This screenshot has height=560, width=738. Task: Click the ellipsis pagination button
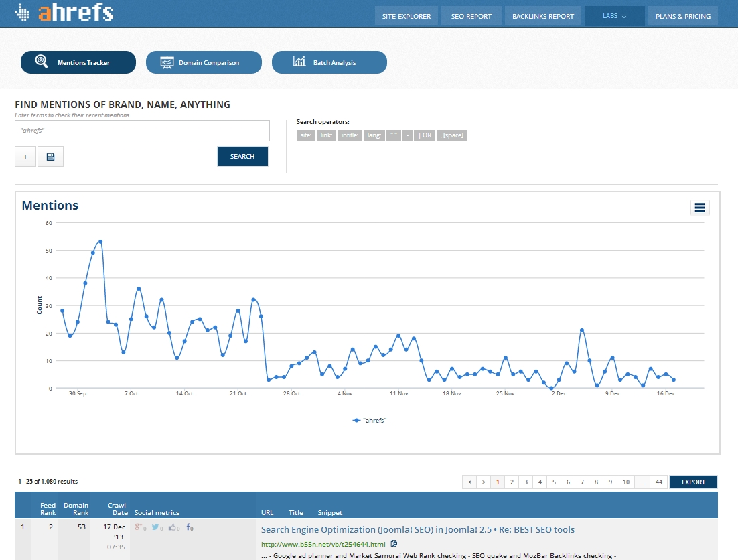coord(642,482)
